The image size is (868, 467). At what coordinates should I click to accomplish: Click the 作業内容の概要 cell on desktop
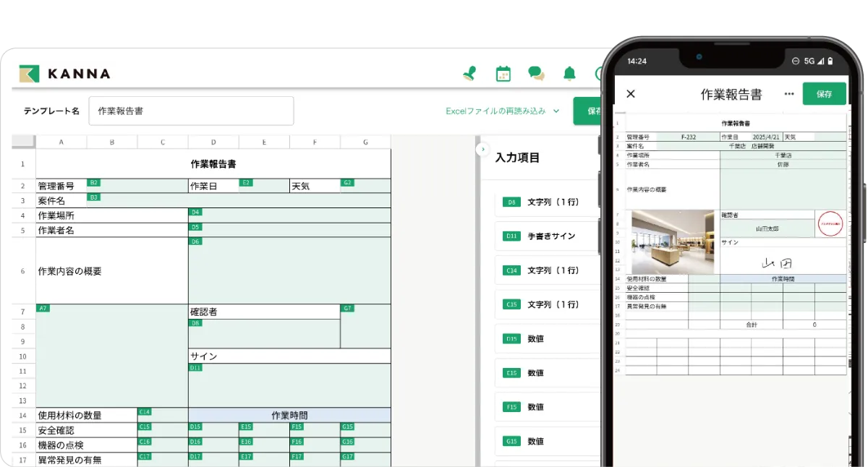112,271
